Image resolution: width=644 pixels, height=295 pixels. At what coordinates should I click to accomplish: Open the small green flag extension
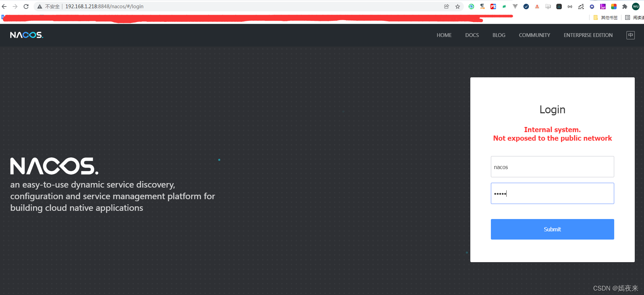pyautogui.click(x=504, y=7)
